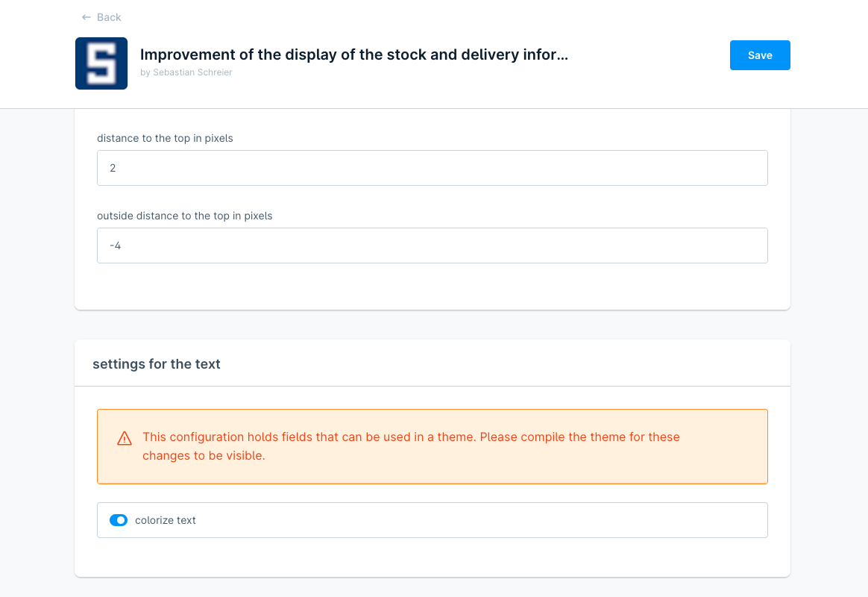Click the "outside distance to the top" label

click(184, 216)
